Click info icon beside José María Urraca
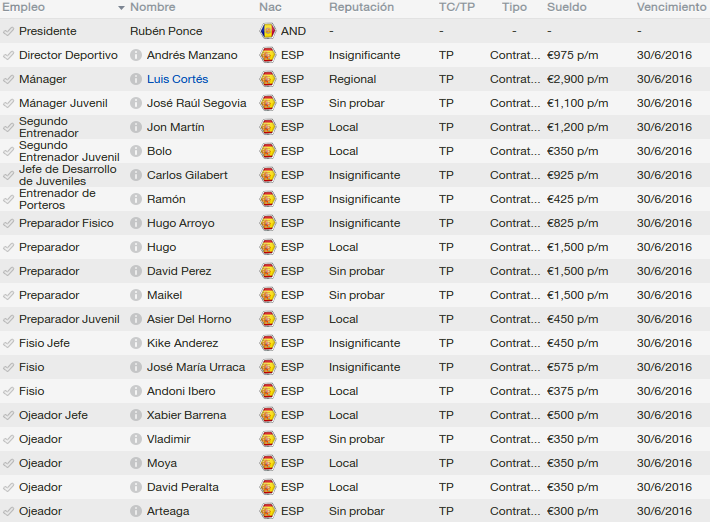This screenshot has width=710, height=522. point(135,367)
